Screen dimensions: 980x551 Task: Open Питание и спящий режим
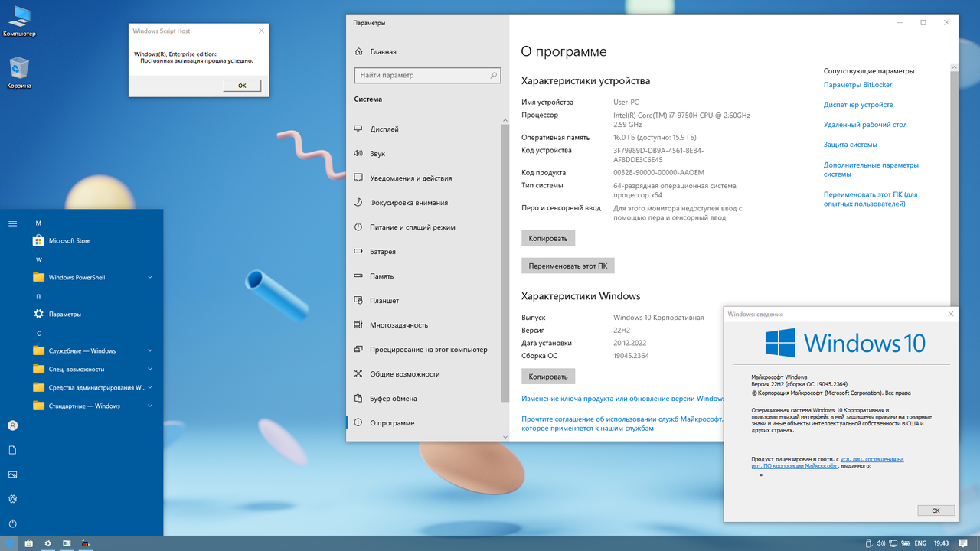click(x=423, y=227)
